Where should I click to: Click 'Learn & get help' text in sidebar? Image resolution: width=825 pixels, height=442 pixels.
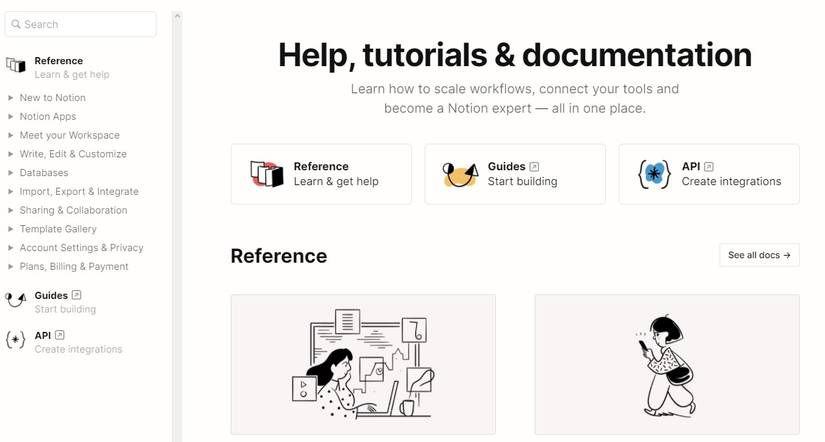72,75
